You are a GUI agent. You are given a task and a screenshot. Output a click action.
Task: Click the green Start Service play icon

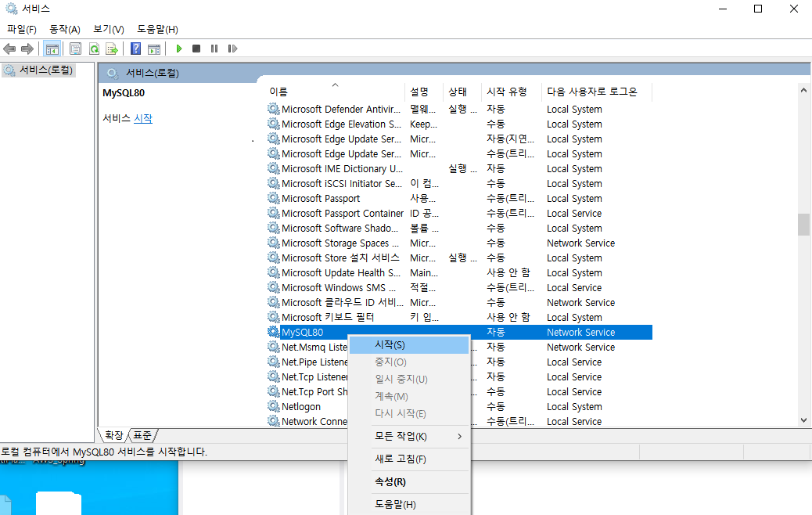coord(178,49)
